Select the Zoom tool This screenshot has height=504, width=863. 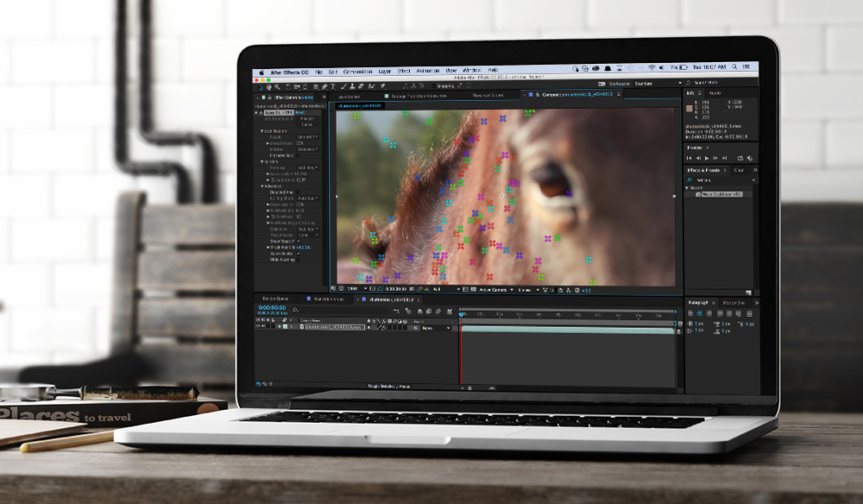click(x=277, y=85)
